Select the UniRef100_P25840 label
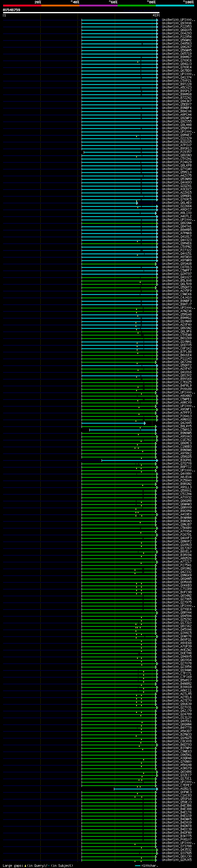 point(177,481)
